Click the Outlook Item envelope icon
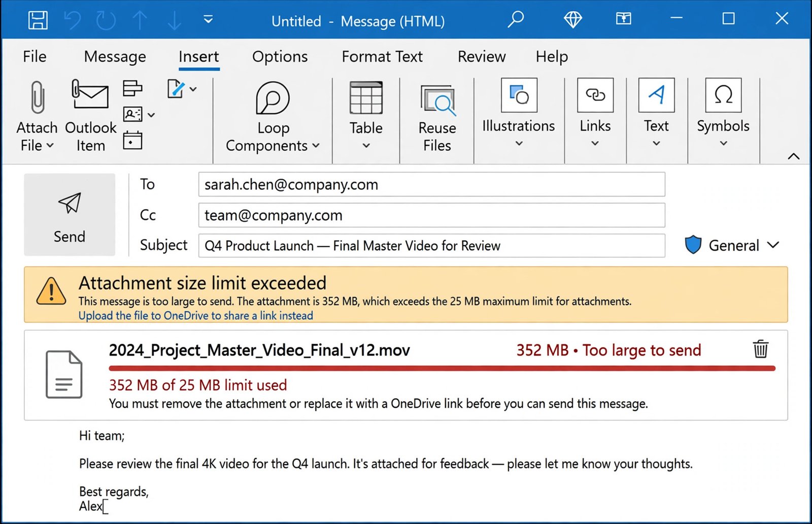The image size is (812, 524). point(90,94)
